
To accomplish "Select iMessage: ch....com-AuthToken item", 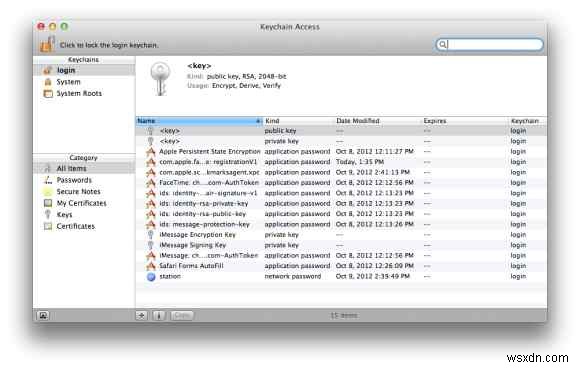I will [341, 255].
